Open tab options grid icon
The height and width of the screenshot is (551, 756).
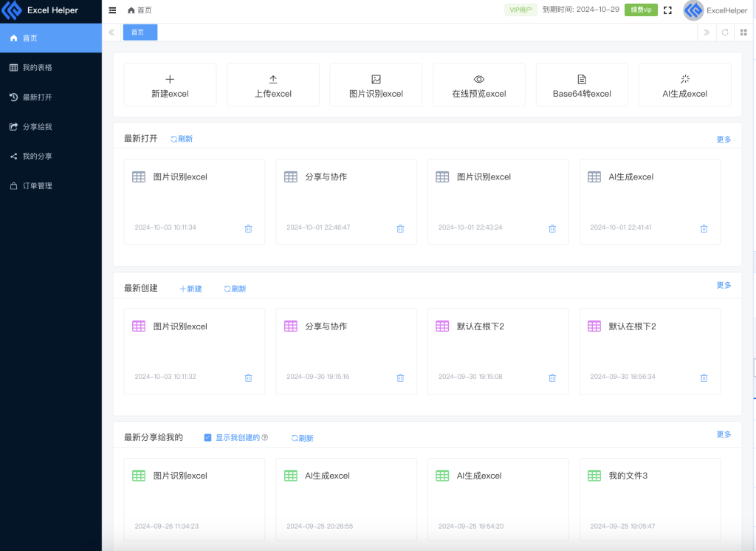[743, 32]
